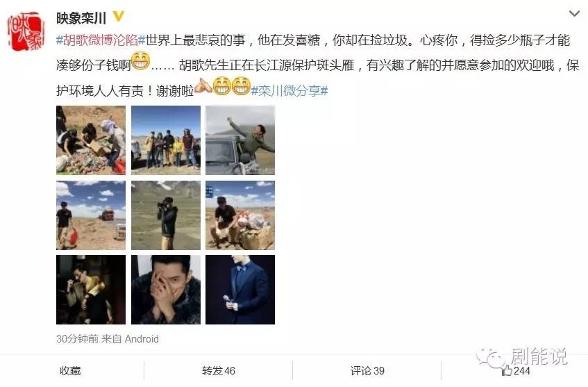The width and height of the screenshot is (588, 387).
Task: Expand the post options chevron menu
Action: click(574, 14)
